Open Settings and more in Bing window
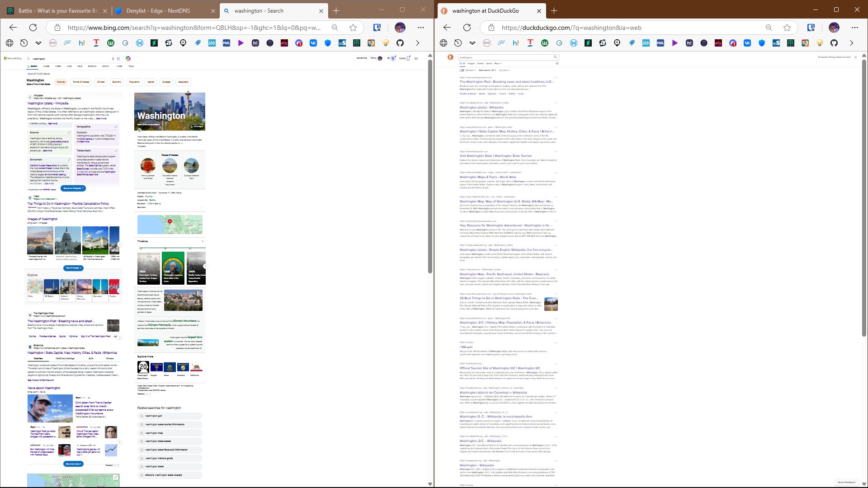 [x=421, y=28]
